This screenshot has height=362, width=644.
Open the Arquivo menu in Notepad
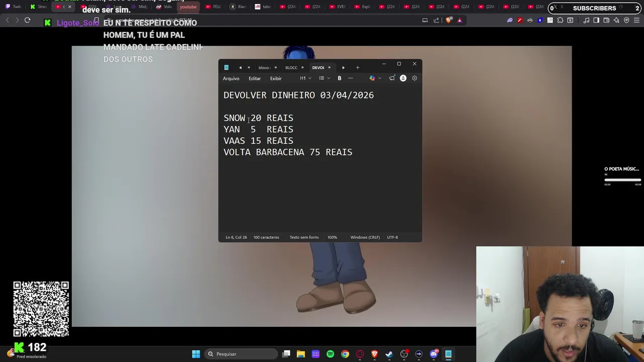point(231,78)
